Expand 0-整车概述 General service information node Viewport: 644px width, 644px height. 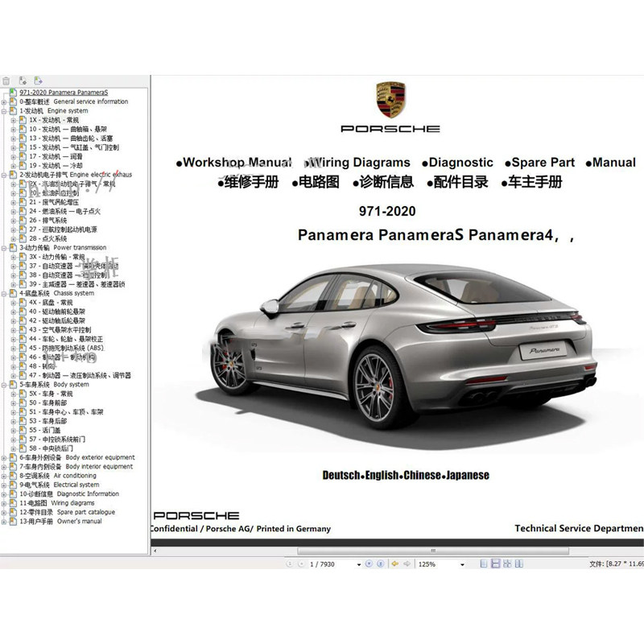click(x=4, y=102)
